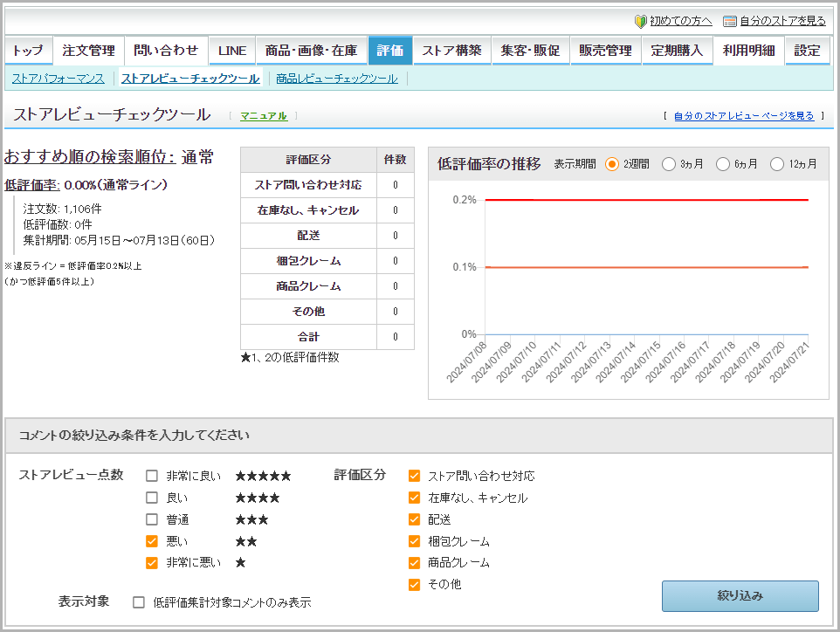Click the beginner guide shield icon
Screen dimensions: 840x632
640,21
